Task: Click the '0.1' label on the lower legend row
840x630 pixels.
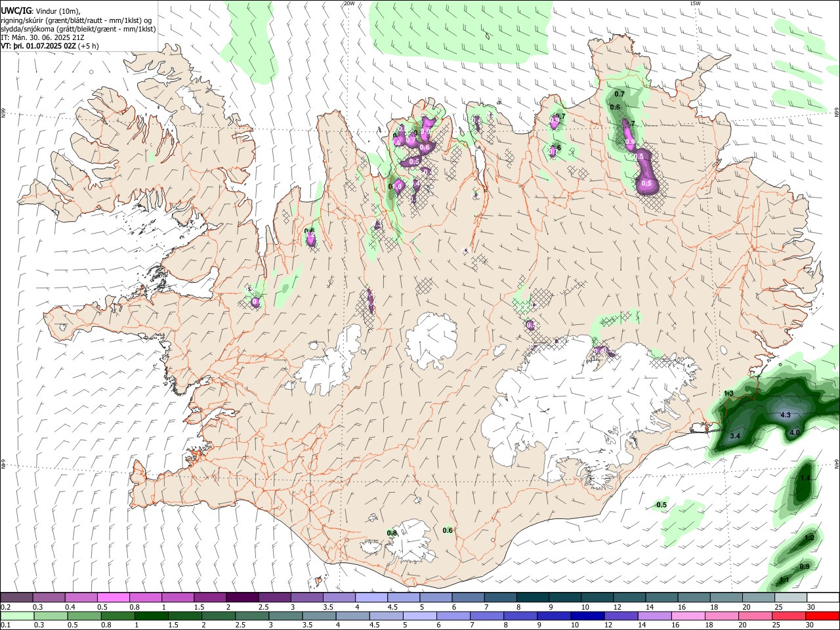Action: [5, 625]
